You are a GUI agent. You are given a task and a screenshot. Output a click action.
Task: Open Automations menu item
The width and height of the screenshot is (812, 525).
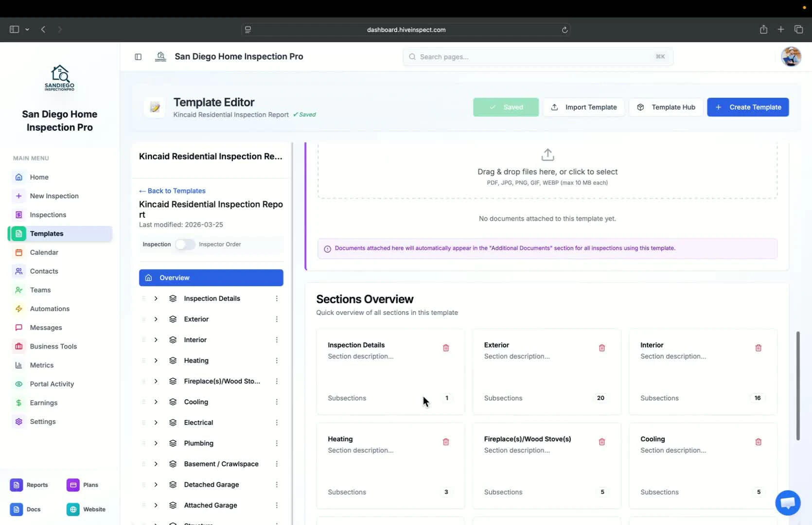pos(60,309)
